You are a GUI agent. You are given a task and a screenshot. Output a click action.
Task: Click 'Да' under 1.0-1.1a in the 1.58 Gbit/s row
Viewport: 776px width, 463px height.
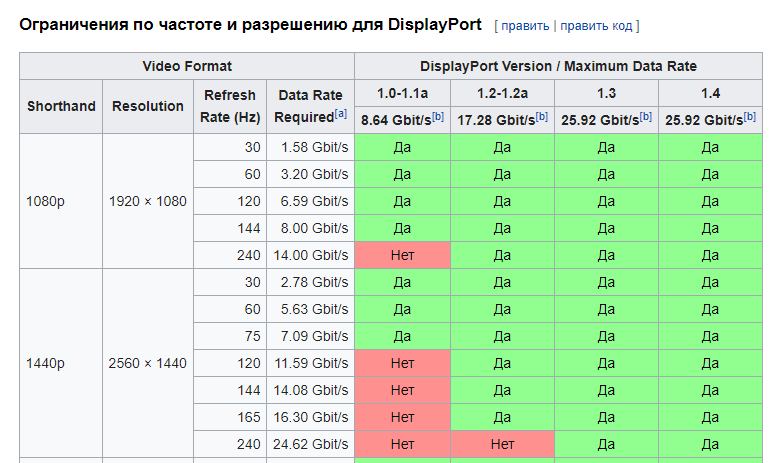(402, 147)
